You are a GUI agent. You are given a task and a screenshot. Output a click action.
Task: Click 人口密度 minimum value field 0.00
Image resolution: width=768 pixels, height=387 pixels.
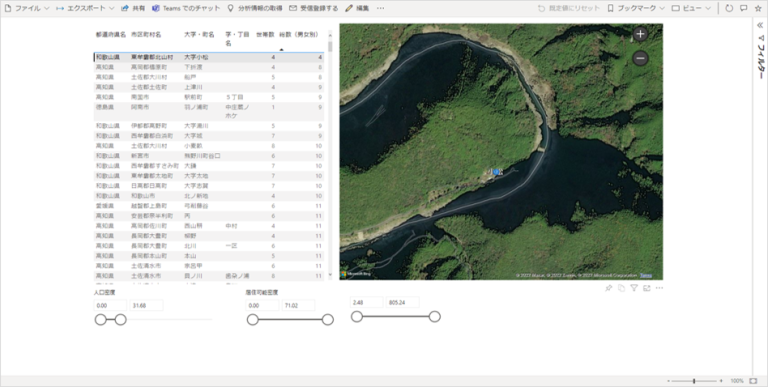[110, 305]
